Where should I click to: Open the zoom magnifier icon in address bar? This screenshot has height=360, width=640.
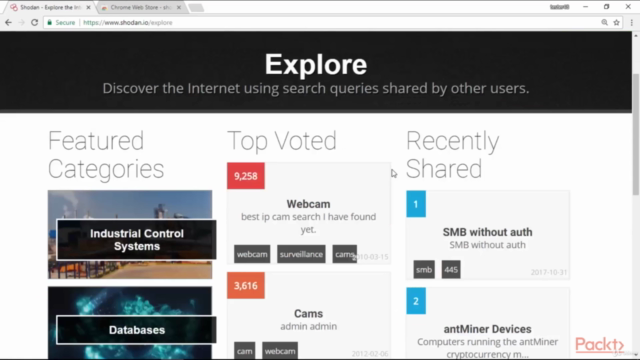click(x=604, y=22)
